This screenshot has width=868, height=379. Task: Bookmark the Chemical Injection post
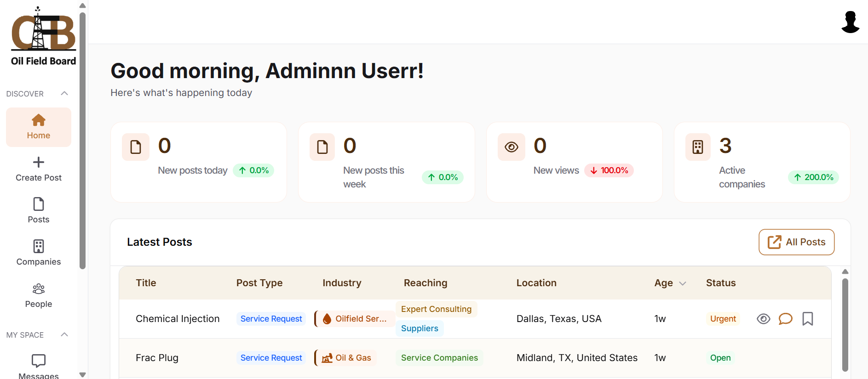click(808, 319)
